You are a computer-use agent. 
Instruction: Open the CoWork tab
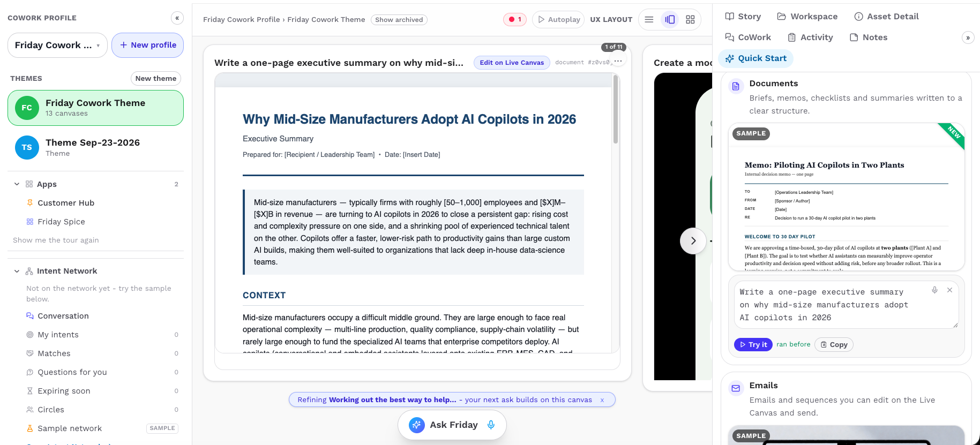tap(748, 37)
